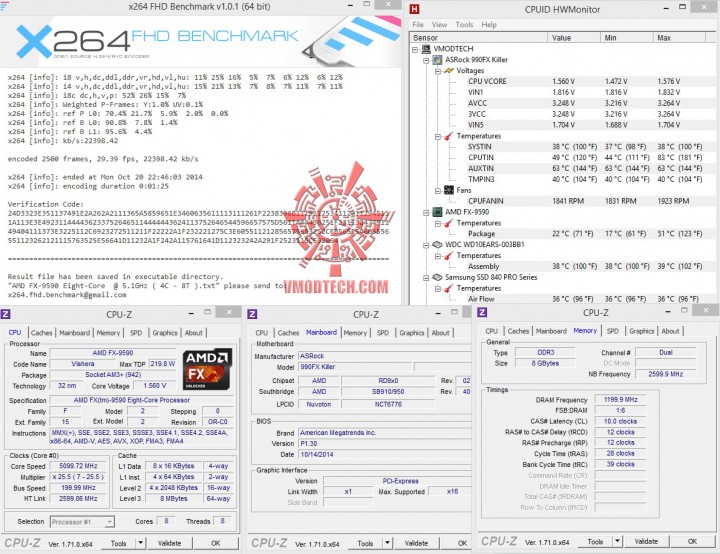Switch to About tab in right CPU-Z
This screenshot has width=720, height=554.
[x=670, y=331]
